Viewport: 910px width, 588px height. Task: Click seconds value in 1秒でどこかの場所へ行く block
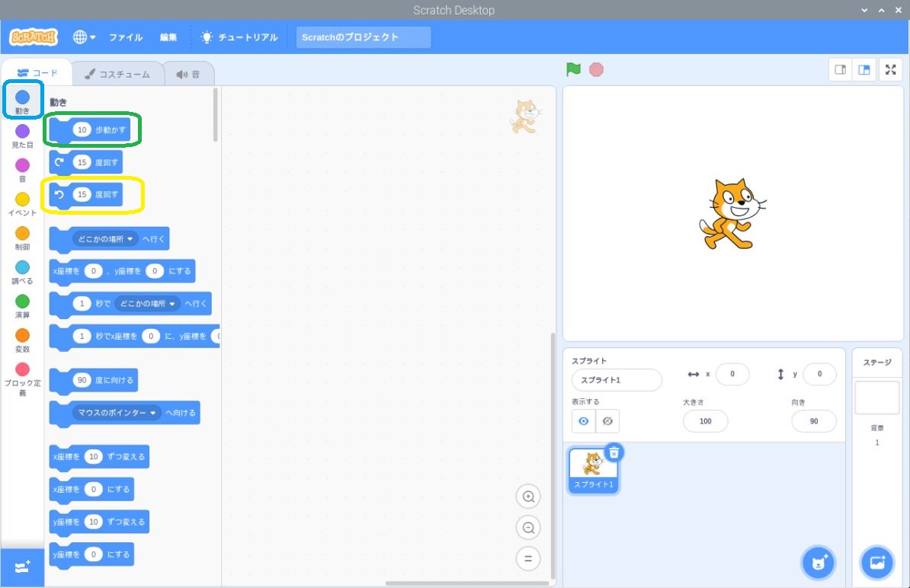[82, 303]
